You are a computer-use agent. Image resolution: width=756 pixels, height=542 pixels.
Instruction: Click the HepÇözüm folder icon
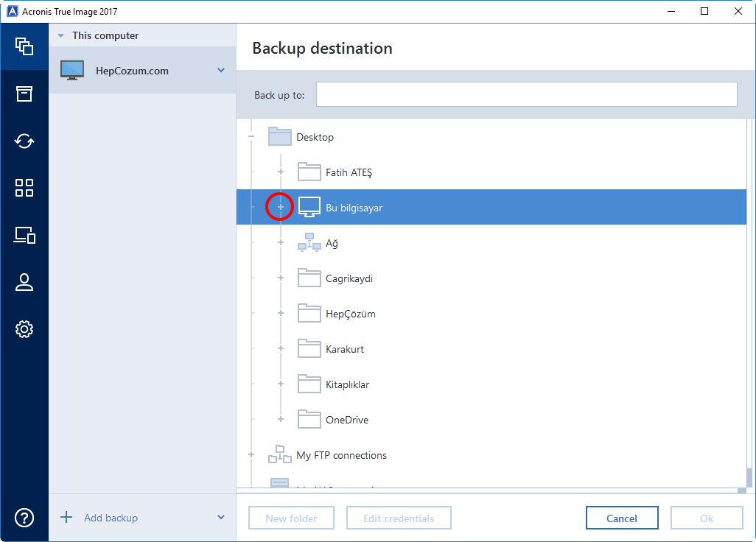coord(309,313)
